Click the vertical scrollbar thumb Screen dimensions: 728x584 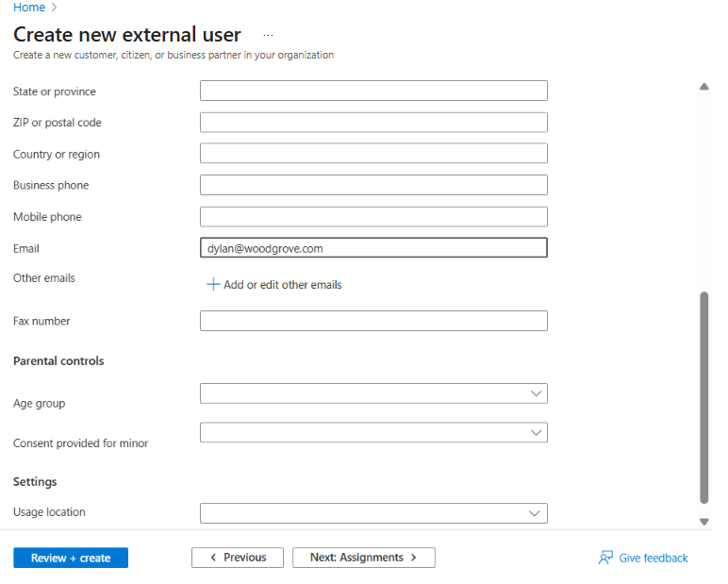pos(703,396)
